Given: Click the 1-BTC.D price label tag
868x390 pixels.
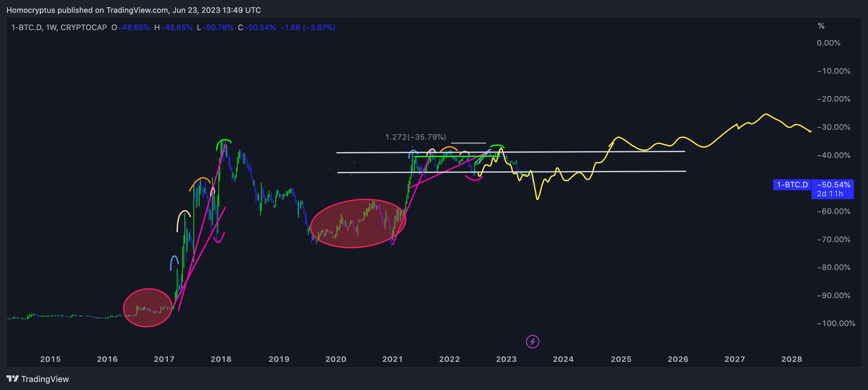Looking at the screenshot, I should pos(792,184).
